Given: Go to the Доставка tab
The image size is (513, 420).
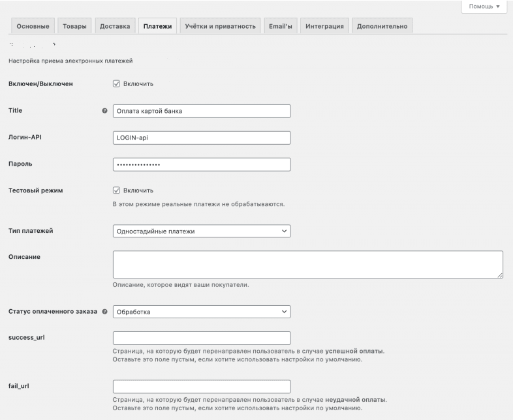Looking at the screenshot, I should (x=114, y=25).
